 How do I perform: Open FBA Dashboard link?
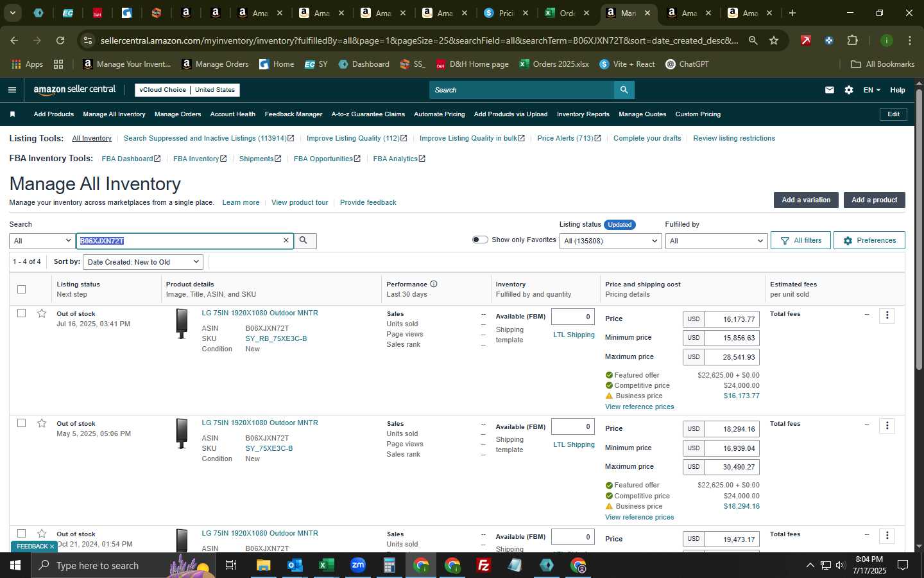pyautogui.click(x=131, y=159)
